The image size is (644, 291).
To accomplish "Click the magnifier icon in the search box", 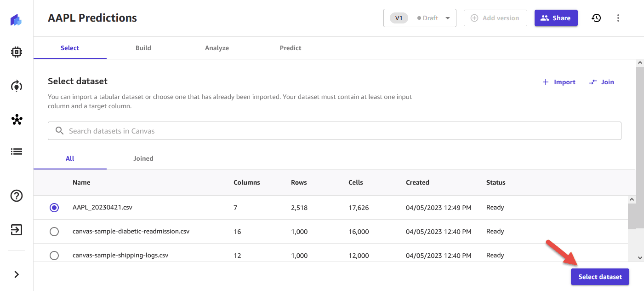I will [x=59, y=131].
